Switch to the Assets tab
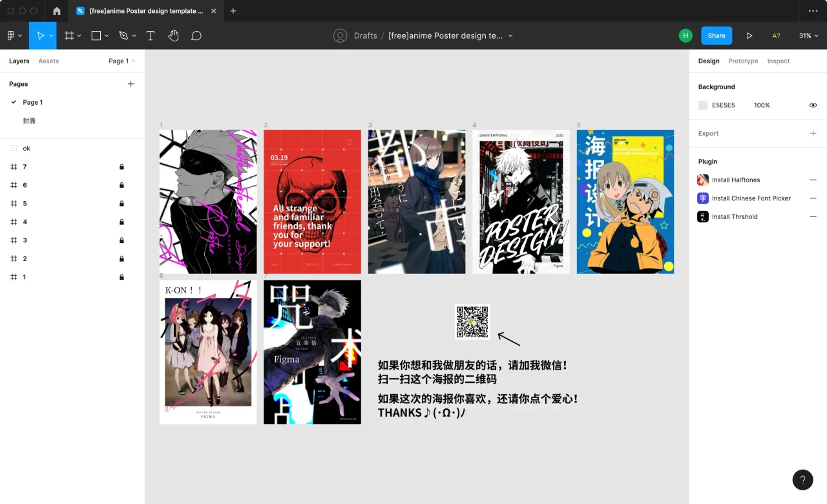 point(48,61)
